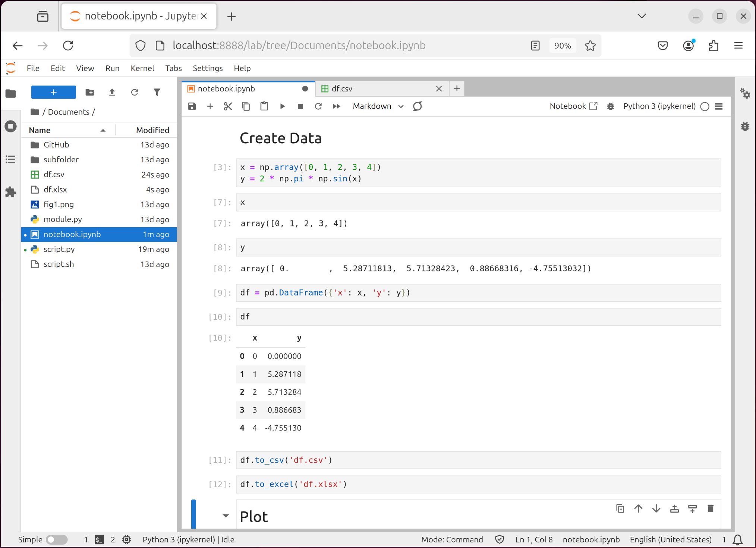The image size is (756, 548).
Task: Click Documents in the path breadcrumb
Action: click(69, 112)
